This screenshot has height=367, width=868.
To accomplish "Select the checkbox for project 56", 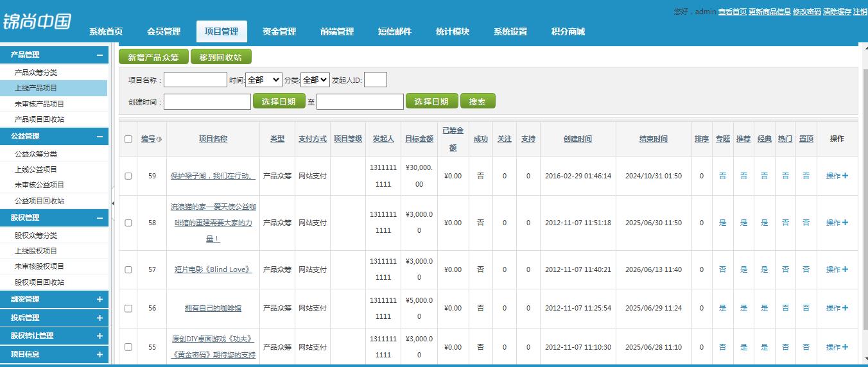I will [x=128, y=309].
